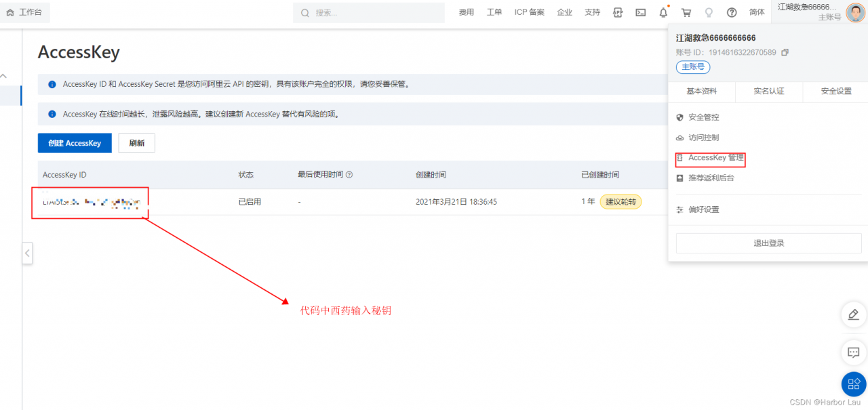Click the icon beside 推荐返利后台
The width and height of the screenshot is (868, 410).
pyautogui.click(x=680, y=178)
